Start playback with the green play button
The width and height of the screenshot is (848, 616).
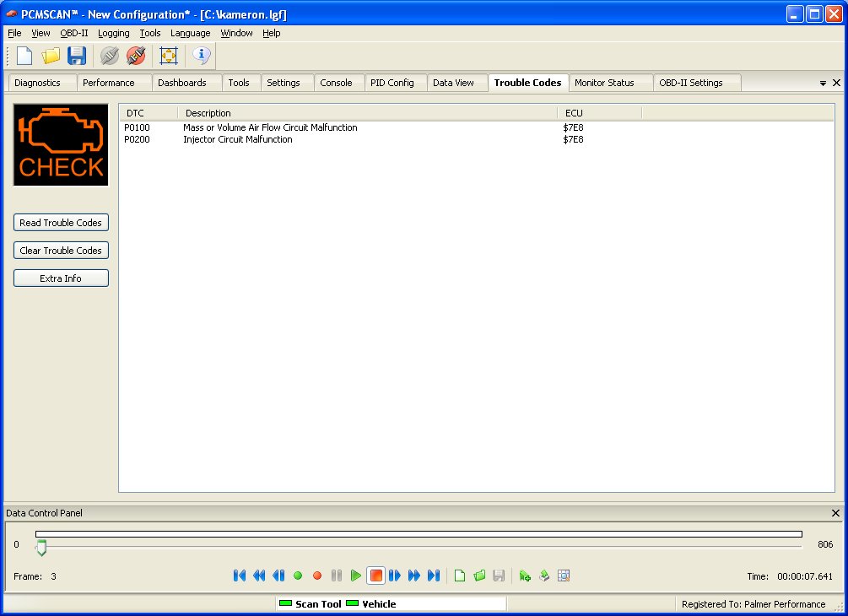pos(355,575)
